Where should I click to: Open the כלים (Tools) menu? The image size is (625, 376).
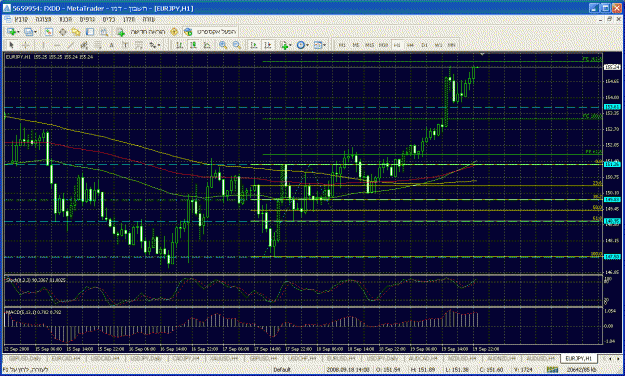[109, 19]
